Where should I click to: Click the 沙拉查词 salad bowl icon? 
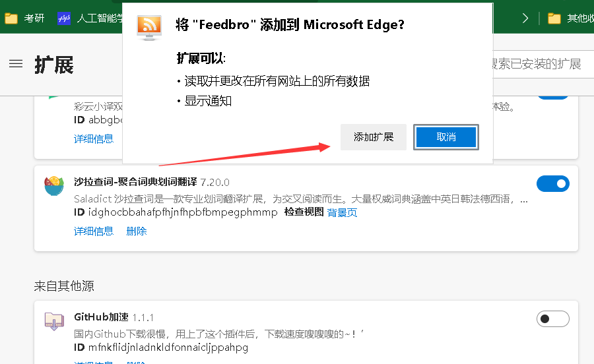(x=54, y=185)
